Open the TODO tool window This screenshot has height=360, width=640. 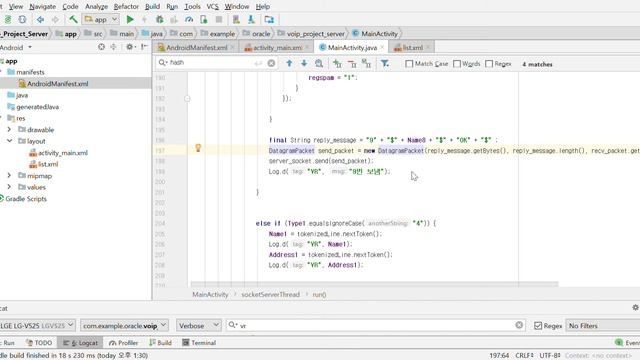tap(39, 342)
